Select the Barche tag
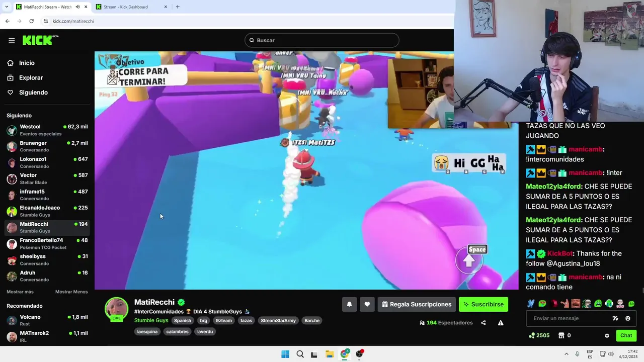The width and height of the screenshot is (644, 362). [x=312, y=320]
